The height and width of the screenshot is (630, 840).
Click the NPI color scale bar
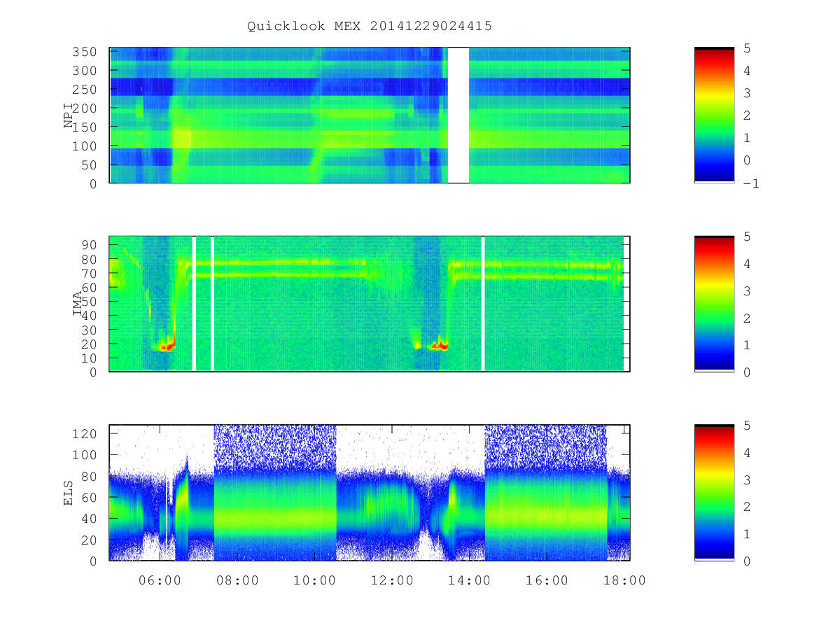tap(714, 115)
